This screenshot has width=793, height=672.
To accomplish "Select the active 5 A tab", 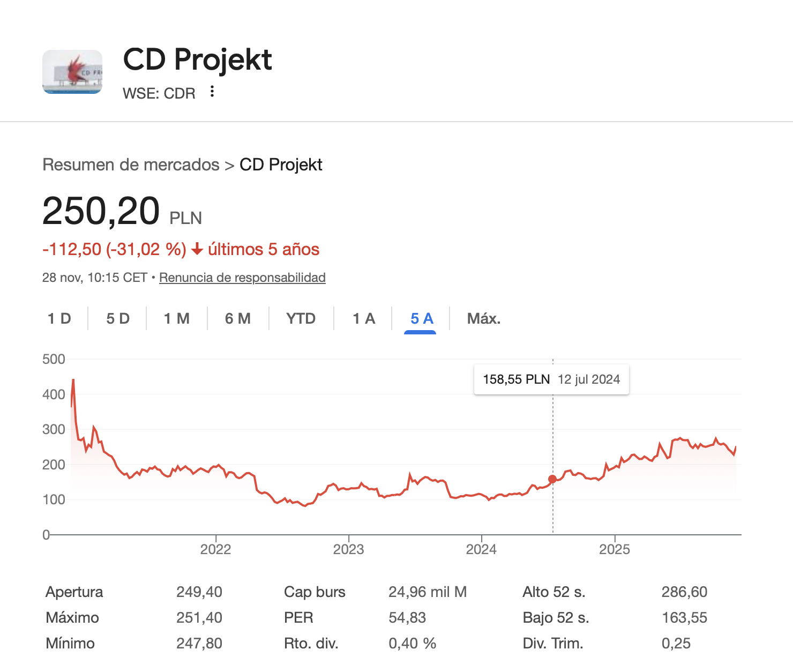I will (x=422, y=319).
